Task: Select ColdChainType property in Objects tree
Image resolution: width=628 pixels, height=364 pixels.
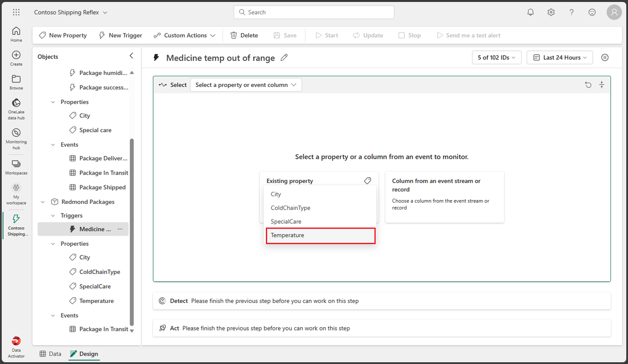Action: tap(95, 272)
